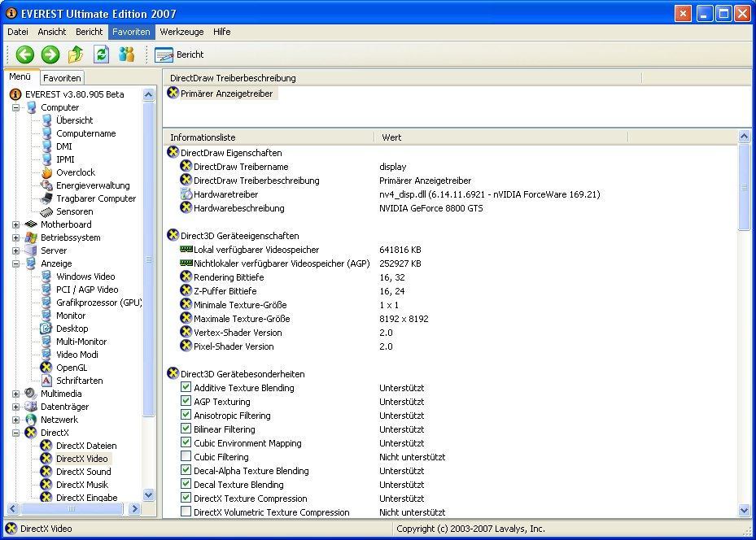The width and height of the screenshot is (756, 540).
Task: Expand the Server tree node
Action: click(x=16, y=250)
